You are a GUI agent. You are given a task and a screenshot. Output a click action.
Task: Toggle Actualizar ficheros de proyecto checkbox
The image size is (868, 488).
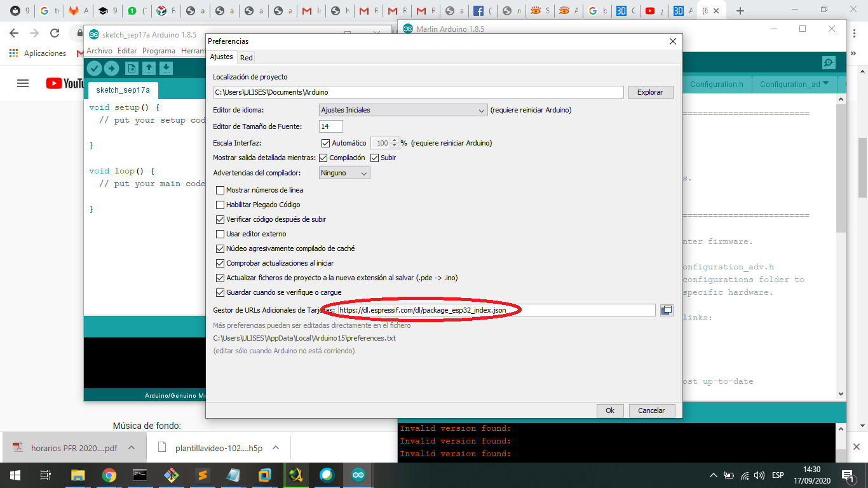(x=220, y=278)
